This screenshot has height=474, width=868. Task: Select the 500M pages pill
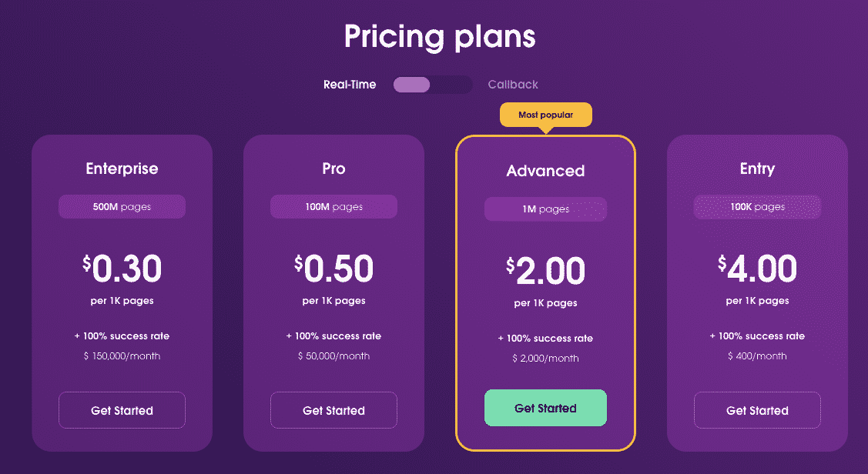[x=122, y=207]
